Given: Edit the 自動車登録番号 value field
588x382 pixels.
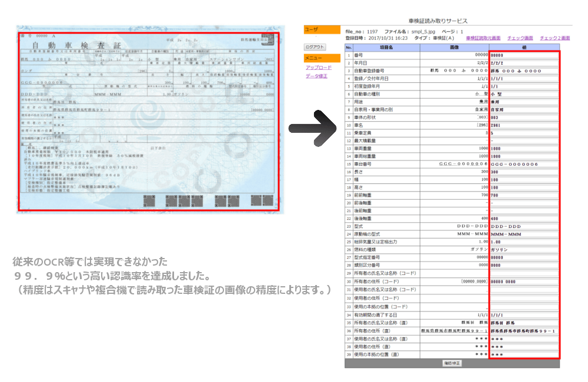Looking at the screenshot, I should [523, 71].
